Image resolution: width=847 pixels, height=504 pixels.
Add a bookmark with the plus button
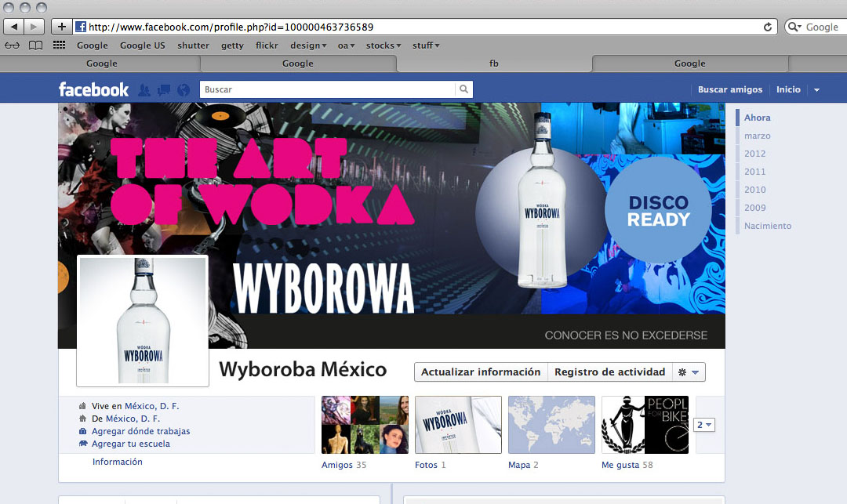(x=62, y=27)
